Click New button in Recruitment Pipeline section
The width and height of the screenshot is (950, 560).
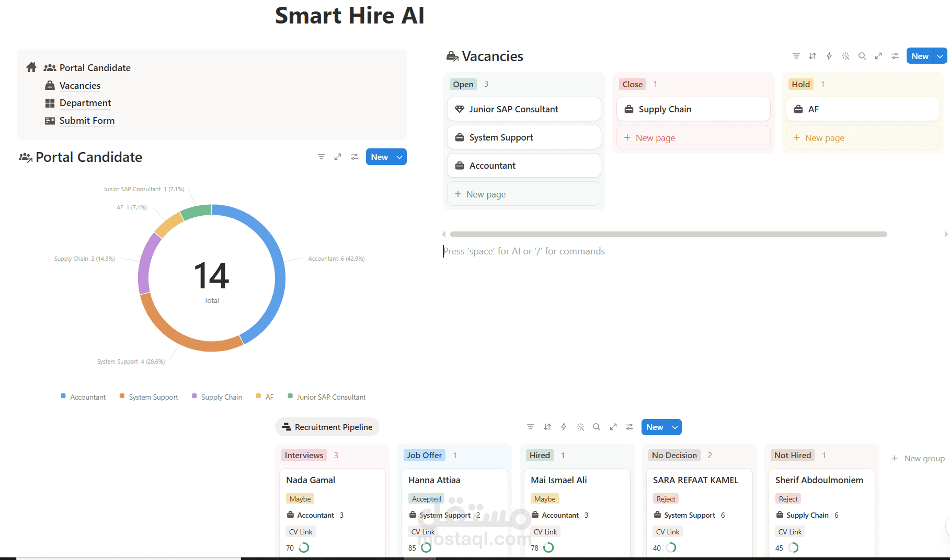tap(655, 427)
